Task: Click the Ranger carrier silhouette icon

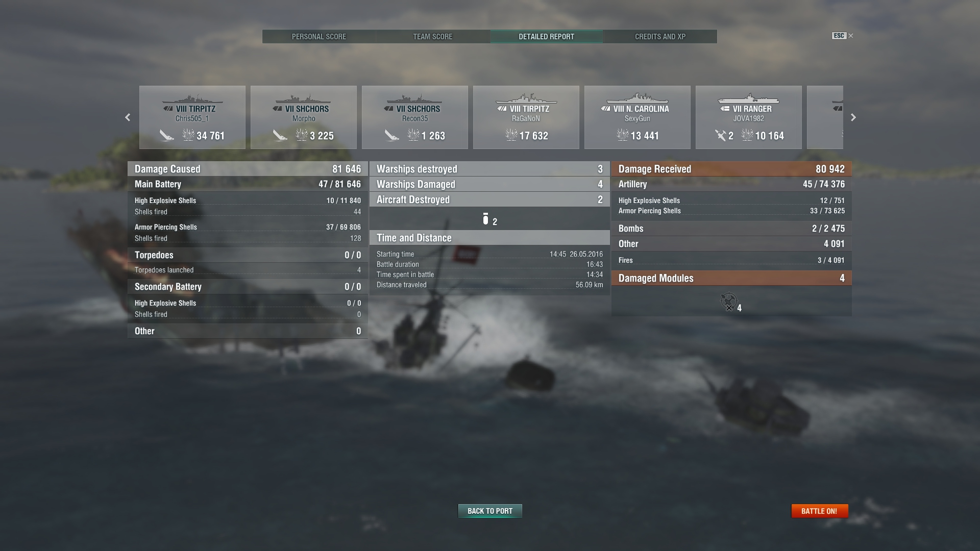Action: [x=748, y=97]
